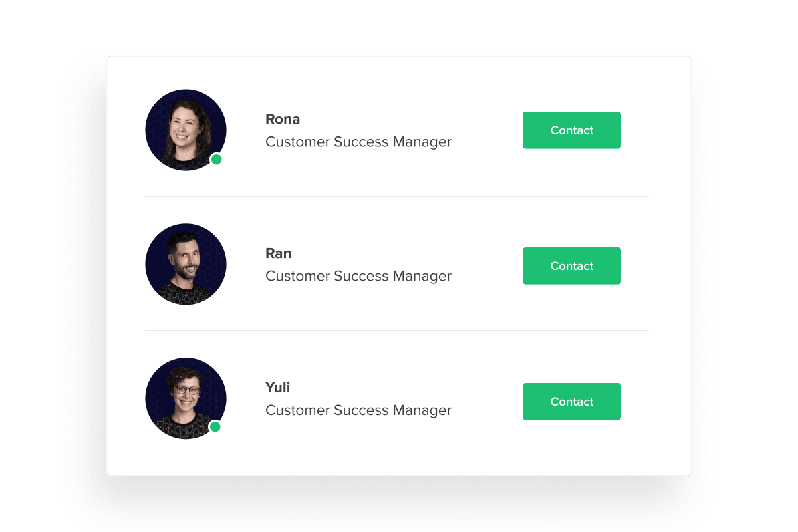798x532 pixels.
Task: Hit the Contact button beside Ran
Action: coord(572,266)
